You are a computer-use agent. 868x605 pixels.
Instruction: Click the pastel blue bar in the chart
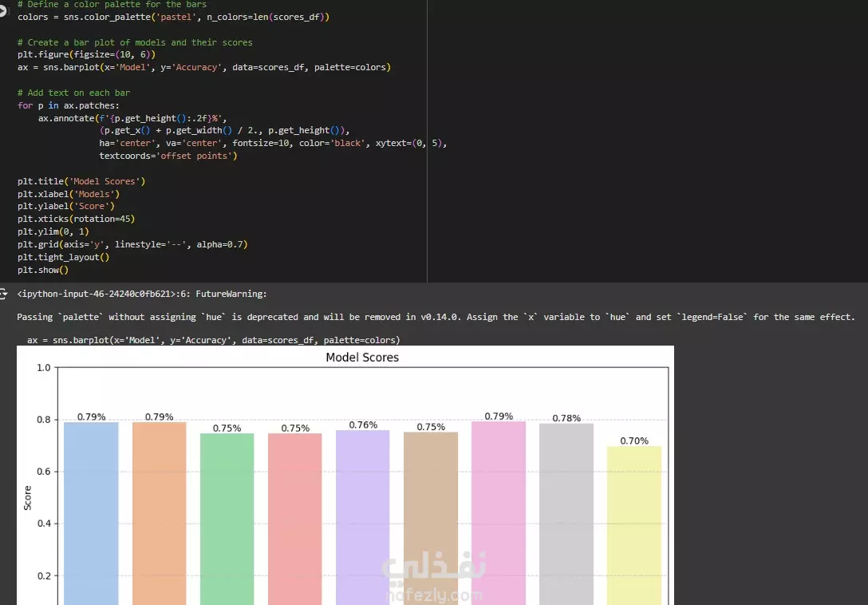click(x=91, y=513)
